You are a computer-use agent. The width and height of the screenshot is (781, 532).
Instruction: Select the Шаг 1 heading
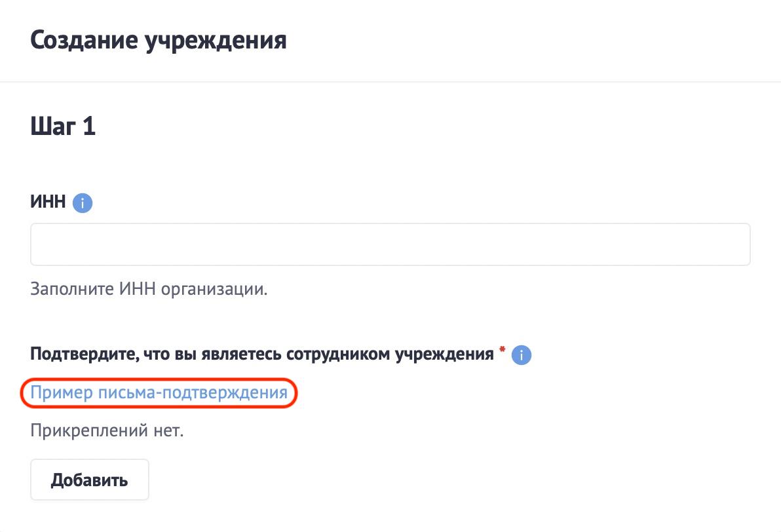(x=63, y=126)
